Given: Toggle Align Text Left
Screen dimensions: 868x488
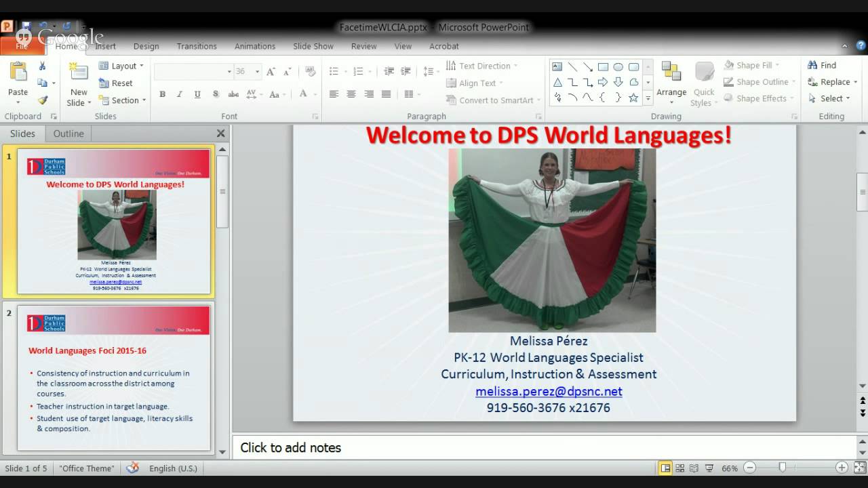Looking at the screenshot, I should click(334, 94).
